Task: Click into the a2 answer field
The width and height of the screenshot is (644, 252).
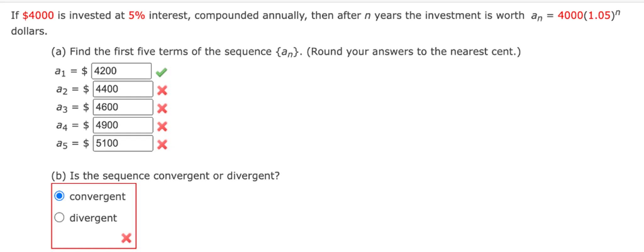Action: click(123, 89)
